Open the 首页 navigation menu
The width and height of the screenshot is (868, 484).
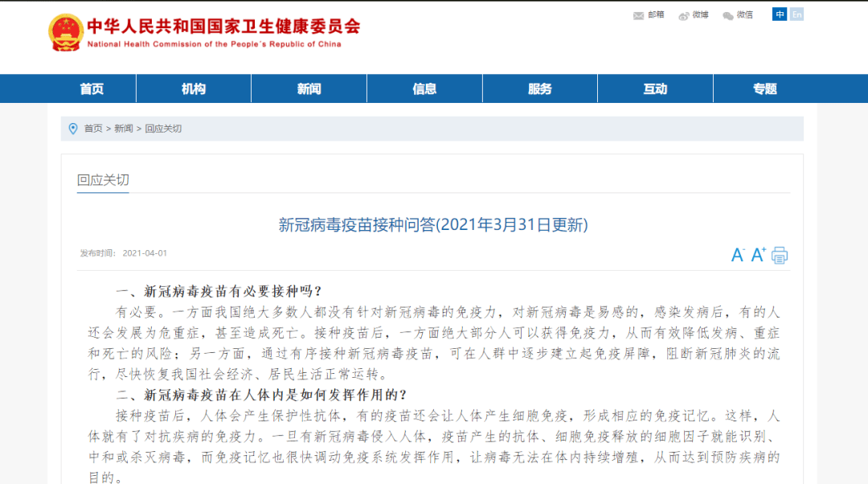click(92, 88)
